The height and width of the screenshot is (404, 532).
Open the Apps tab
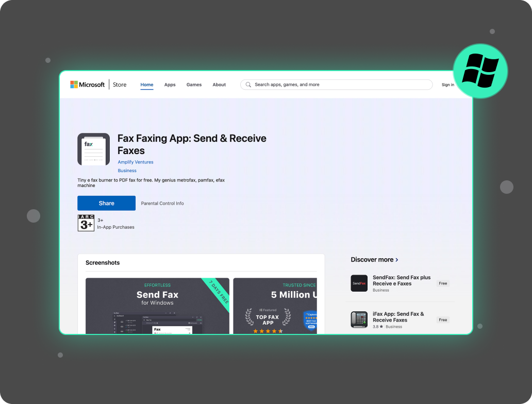coord(170,85)
